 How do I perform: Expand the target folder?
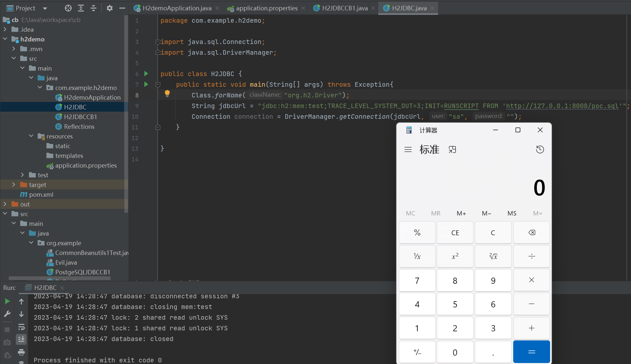[x=14, y=185]
